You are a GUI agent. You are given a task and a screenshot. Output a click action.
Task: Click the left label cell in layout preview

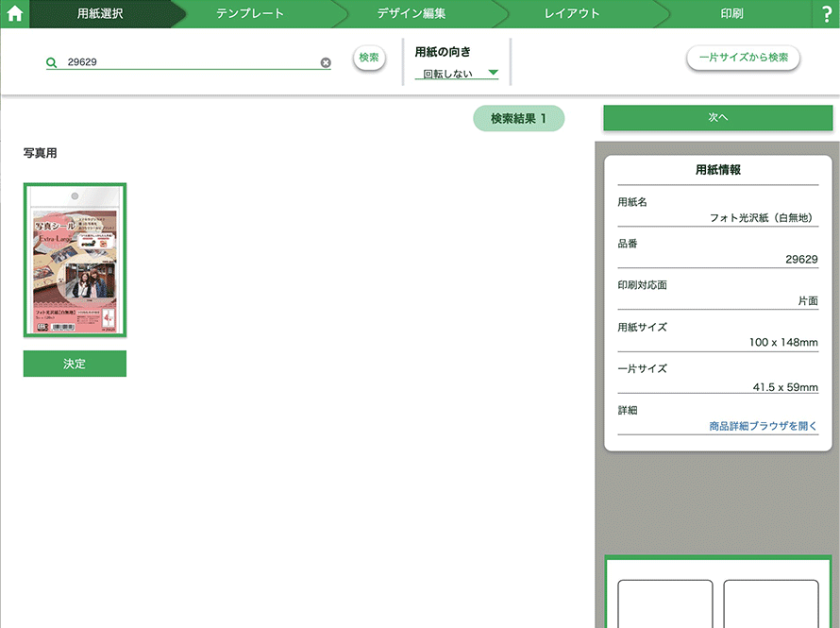[x=664, y=604]
